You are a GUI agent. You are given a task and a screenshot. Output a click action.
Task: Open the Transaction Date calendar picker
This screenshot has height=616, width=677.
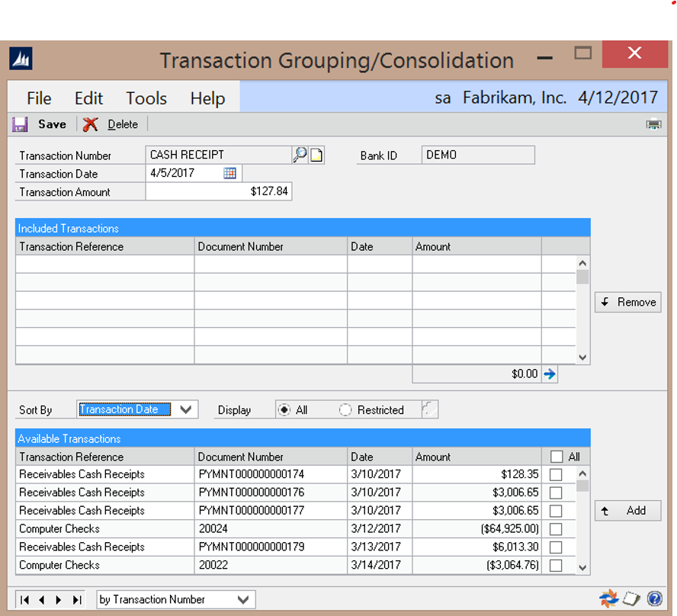(x=229, y=174)
